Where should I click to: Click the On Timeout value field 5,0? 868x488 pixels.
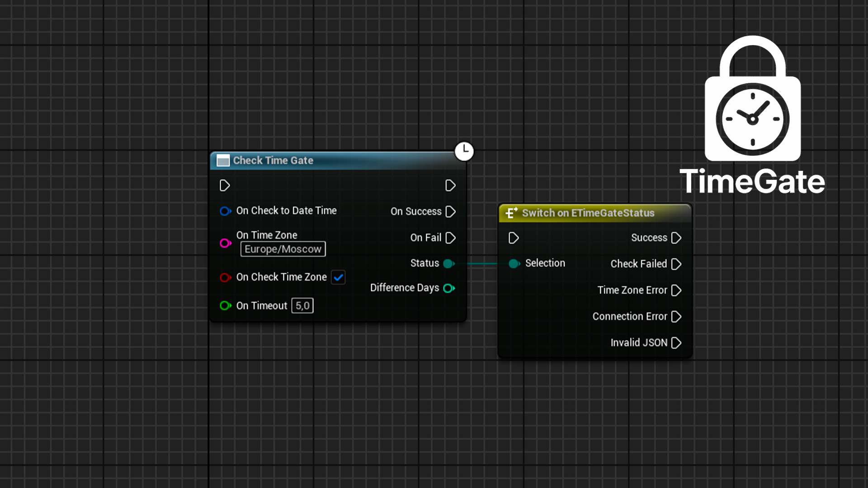coord(302,306)
